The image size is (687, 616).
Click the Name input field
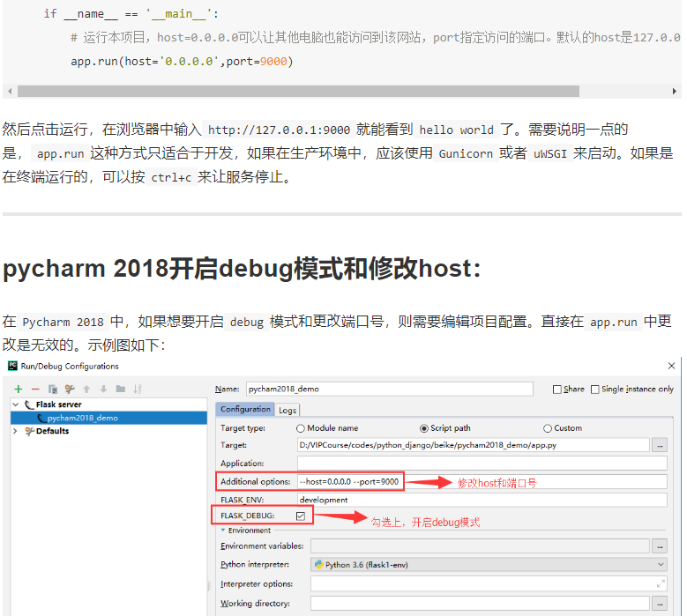point(390,389)
